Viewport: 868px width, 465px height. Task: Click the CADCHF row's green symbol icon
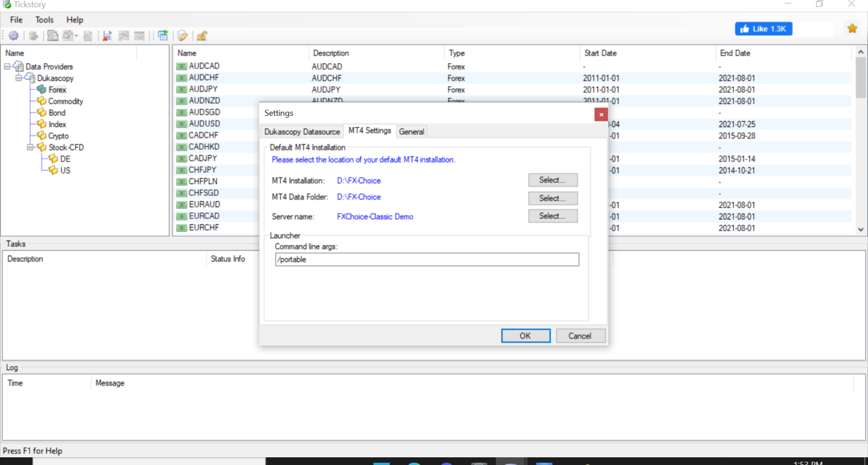point(181,136)
